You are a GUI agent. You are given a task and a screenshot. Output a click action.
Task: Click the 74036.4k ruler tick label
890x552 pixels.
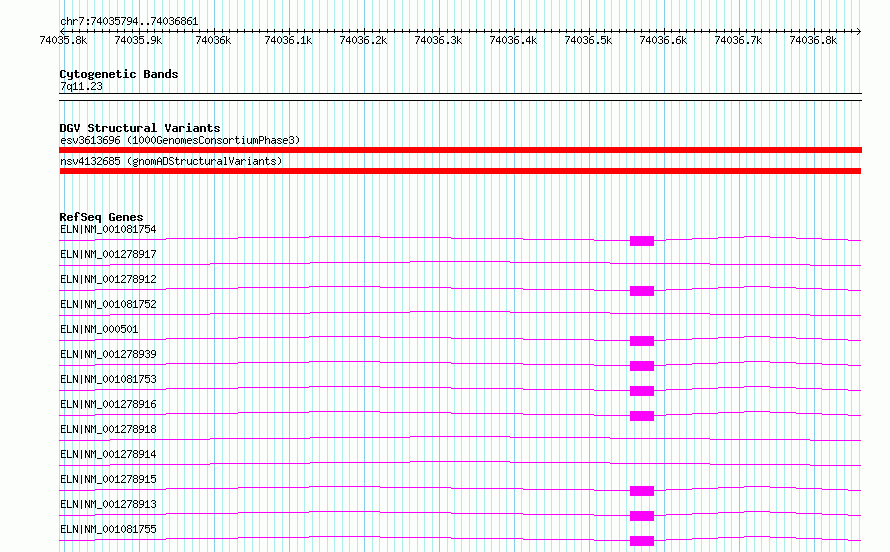point(513,40)
